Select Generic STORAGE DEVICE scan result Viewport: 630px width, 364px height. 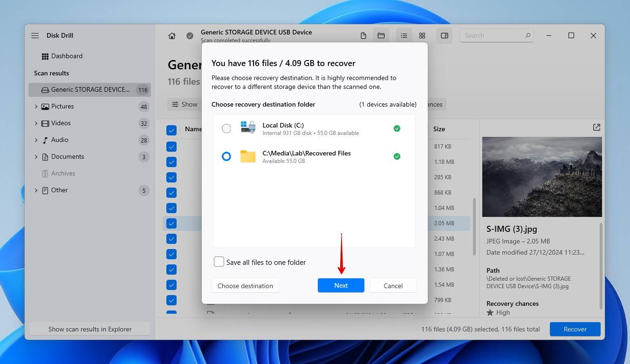pyautogui.click(x=90, y=90)
